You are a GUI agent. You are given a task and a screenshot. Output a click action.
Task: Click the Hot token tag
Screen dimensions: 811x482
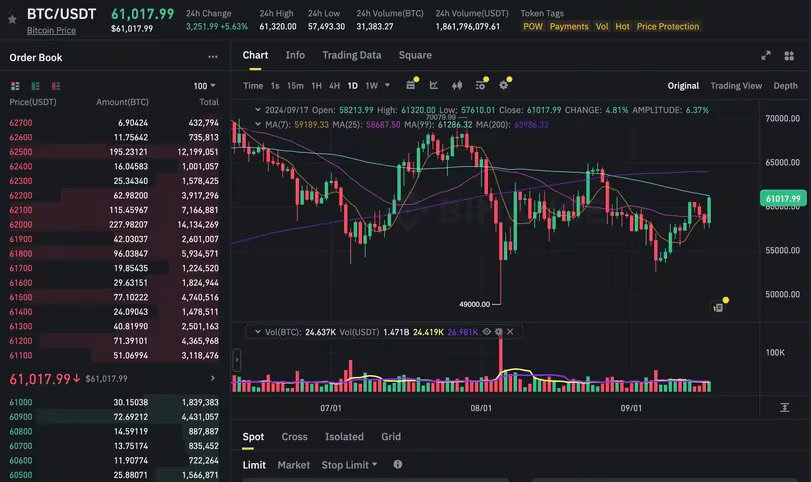click(x=623, y=26)
